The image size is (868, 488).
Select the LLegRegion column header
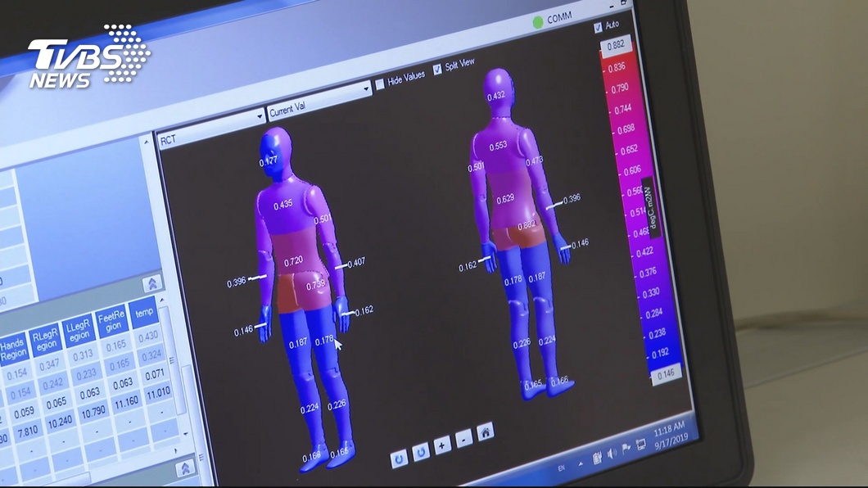click(79, 332)
